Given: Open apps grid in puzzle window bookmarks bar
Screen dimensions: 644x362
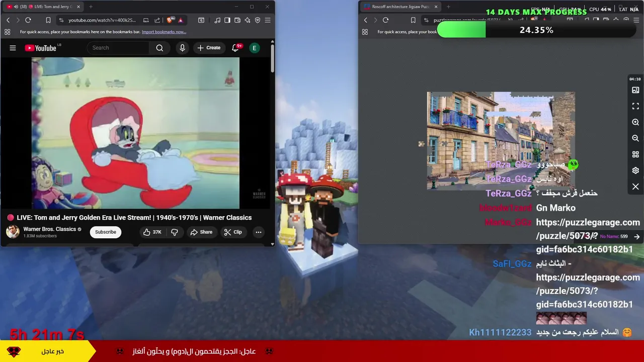Looking at the screenshot, I should [x=365, y=32].
